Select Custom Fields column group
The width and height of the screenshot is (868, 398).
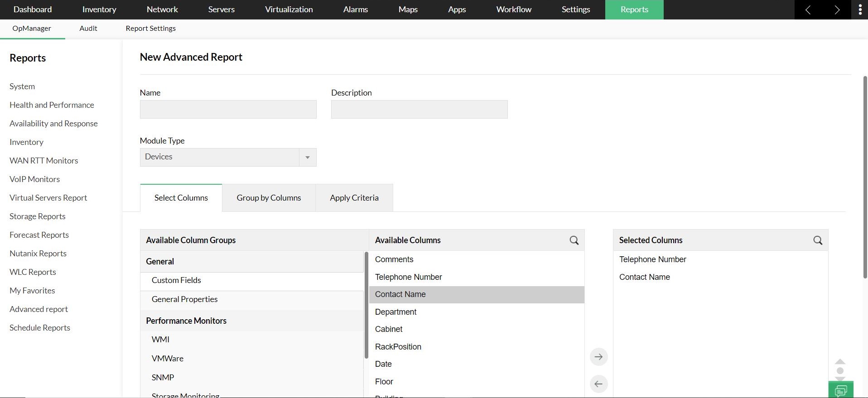pos(176,280)
